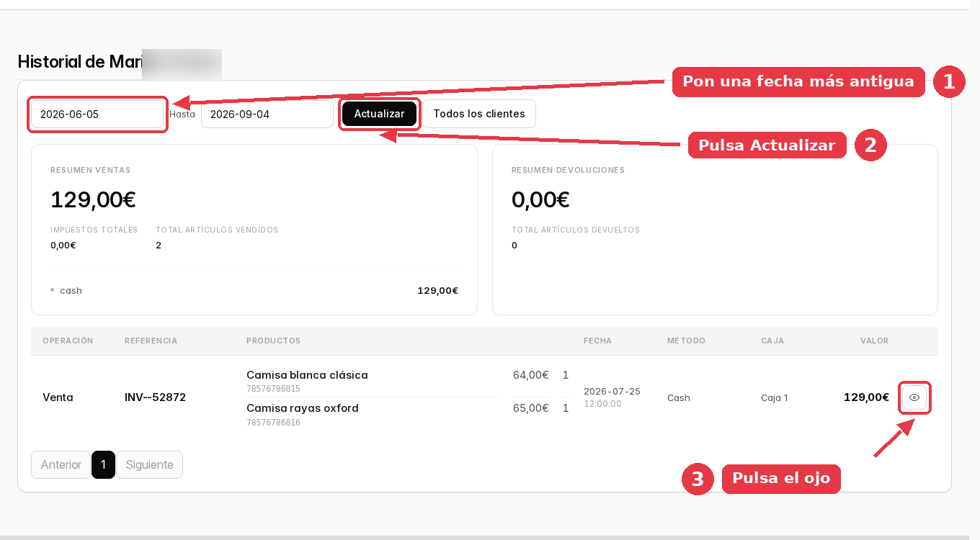
Task: Click the Productos column header
Action: tap(273, 341)
